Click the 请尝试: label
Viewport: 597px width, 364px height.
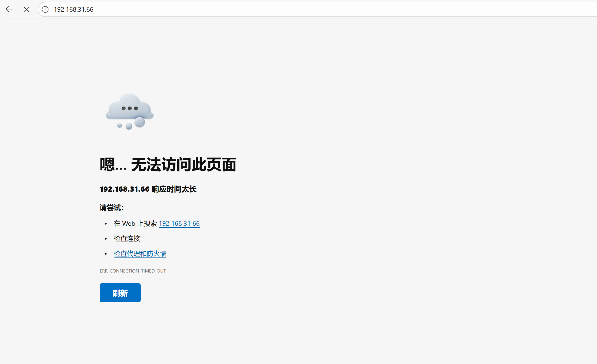pos(112,208)
